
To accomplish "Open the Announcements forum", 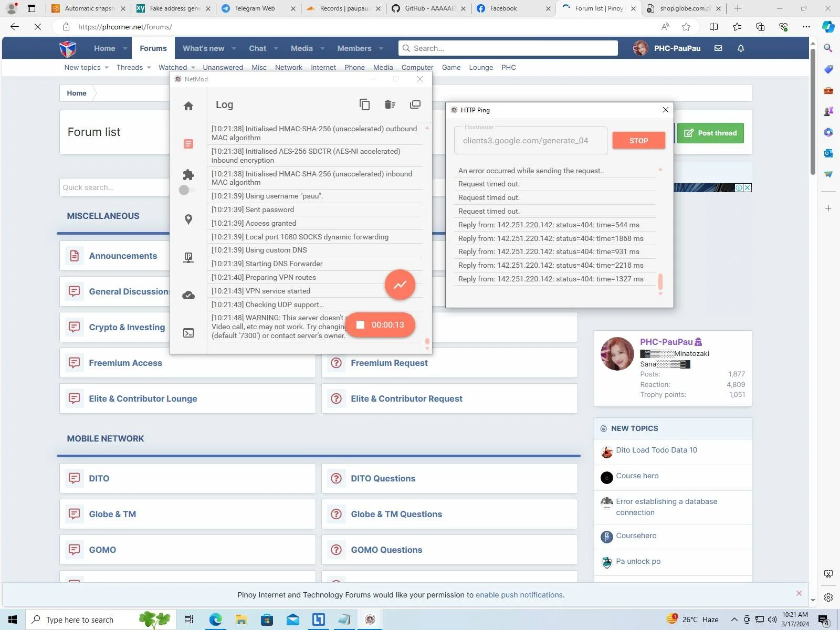I will tap(123, 256).
